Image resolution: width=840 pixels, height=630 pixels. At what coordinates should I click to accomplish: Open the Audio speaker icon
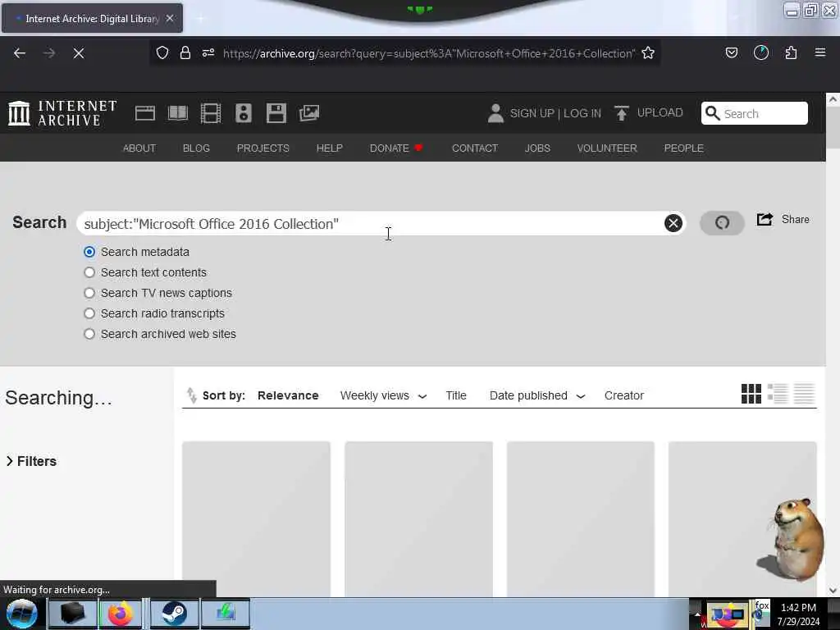tap(243, 113)
